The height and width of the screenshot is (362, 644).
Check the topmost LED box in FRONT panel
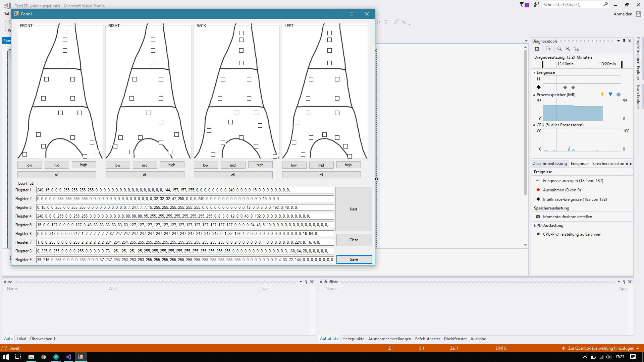(65, 32)
